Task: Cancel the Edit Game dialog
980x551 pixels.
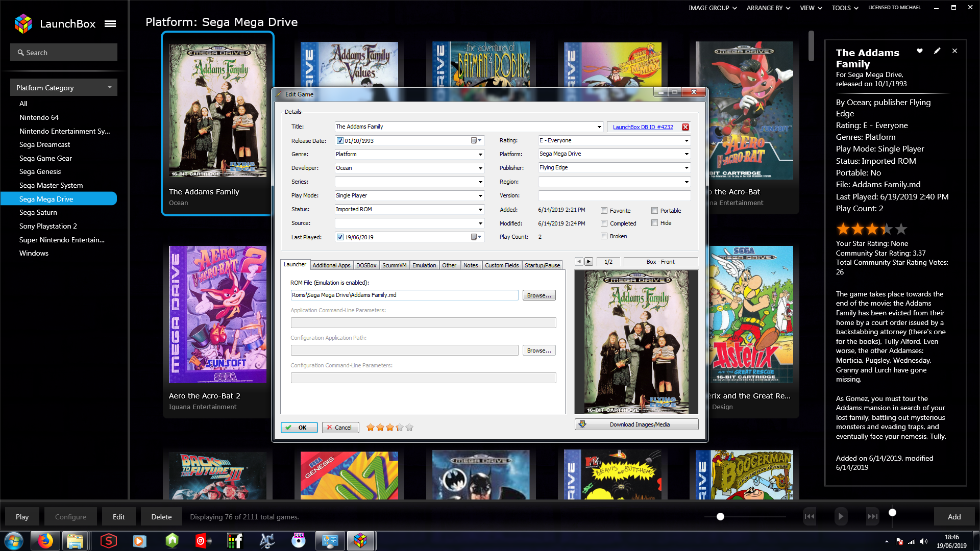Action: [x=340, y=428]
